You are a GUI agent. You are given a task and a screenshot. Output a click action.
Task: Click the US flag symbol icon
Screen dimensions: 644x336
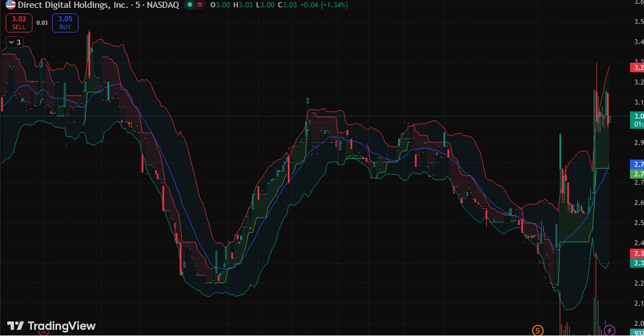coord(10,5)
